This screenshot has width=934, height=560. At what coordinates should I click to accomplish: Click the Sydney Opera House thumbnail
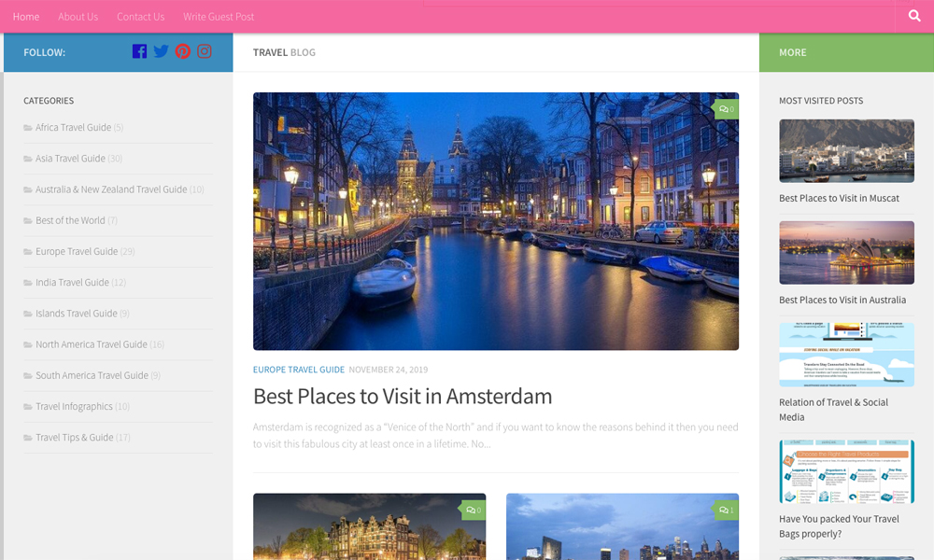coord(846,253)
